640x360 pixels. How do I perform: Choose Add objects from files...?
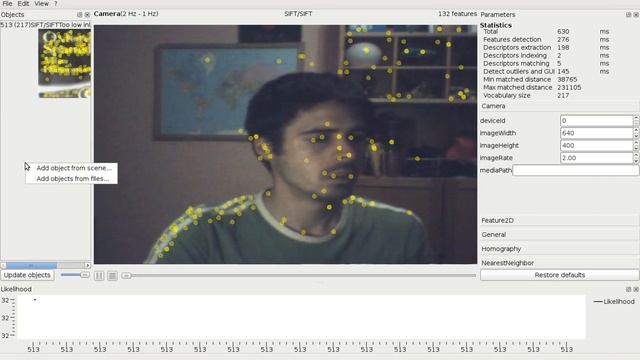coord(73,178)
